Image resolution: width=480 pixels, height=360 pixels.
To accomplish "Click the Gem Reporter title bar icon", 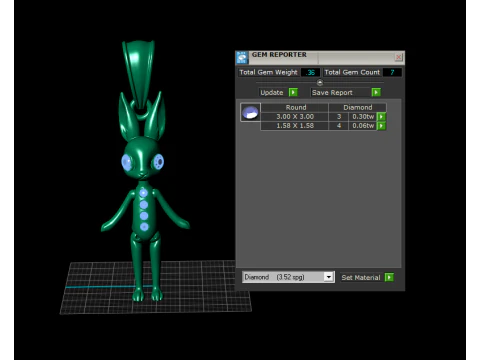I will (242, 58).
